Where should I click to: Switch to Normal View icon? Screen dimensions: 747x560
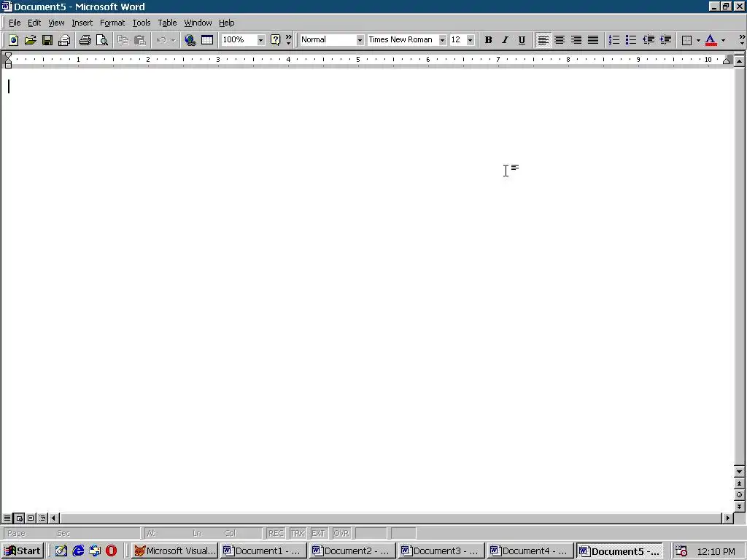tap(7, 518)
